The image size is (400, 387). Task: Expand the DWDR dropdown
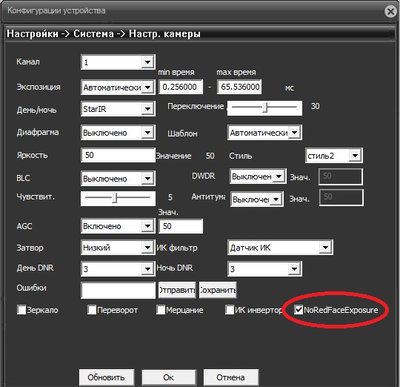[x=257, y=176]
